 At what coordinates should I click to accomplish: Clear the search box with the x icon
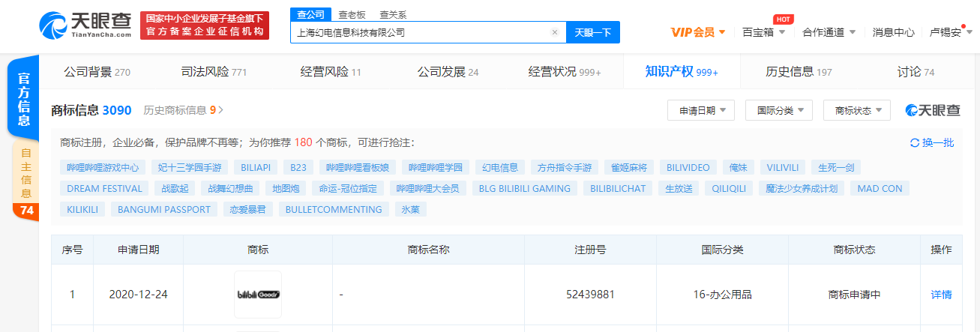click(x=555, y=33)
